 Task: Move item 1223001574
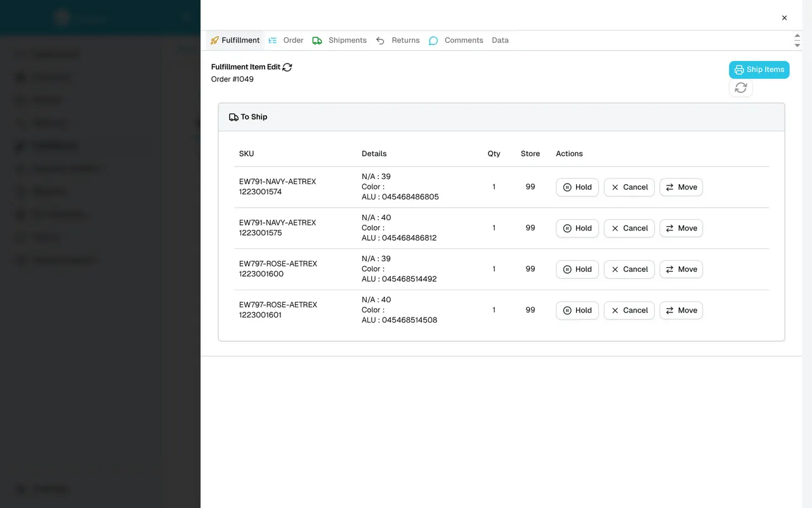click(x=681, y=187)
